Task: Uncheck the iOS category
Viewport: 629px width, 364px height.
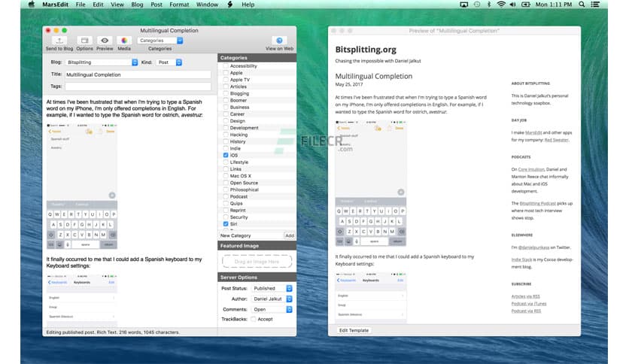Action: (226, 155)
